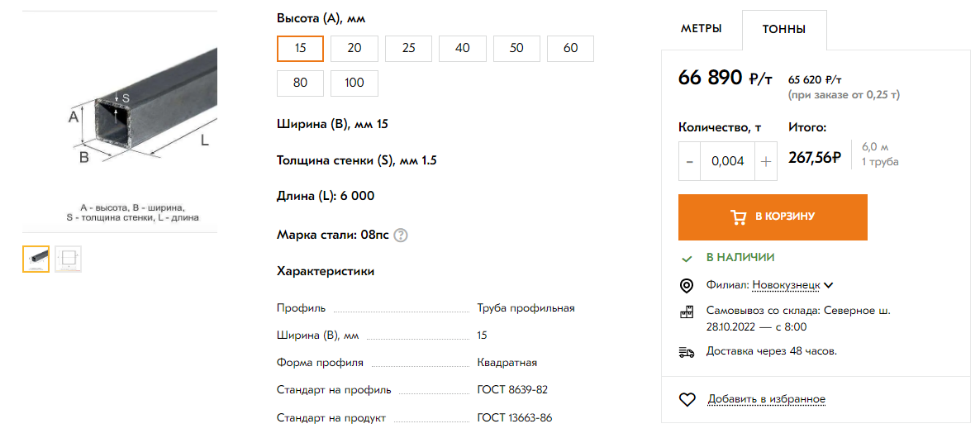Click the warehouse pickup icon
980x438 pixels.
686,312
